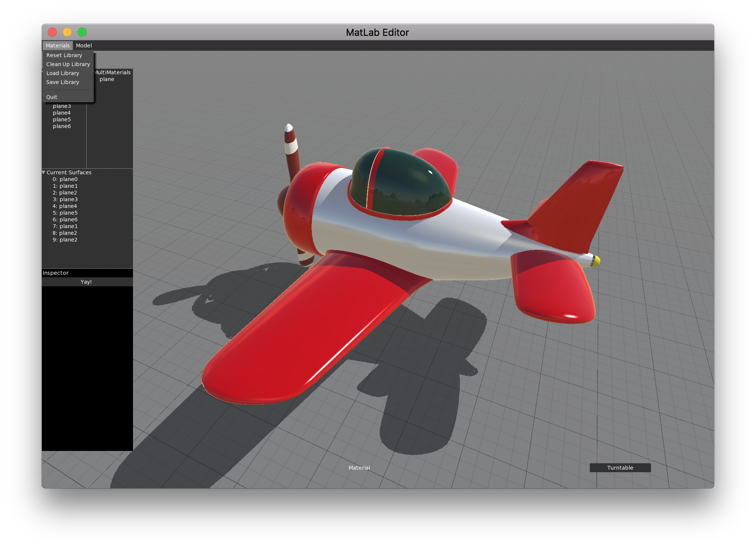The height and width of the screenshot is (548, 756).
Task: Click the Material label below viewport
Action: click(x=359, y=468)
